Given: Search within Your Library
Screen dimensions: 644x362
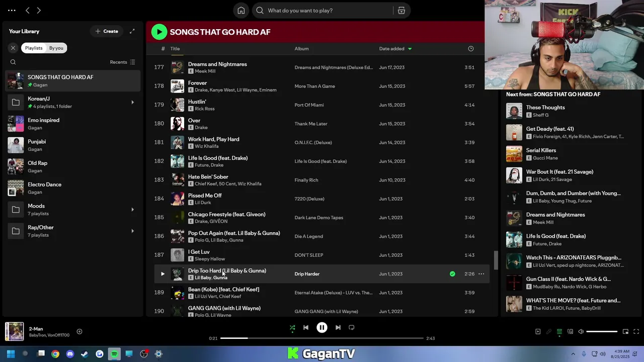Looking at the screenshot, I should point(13,62).
